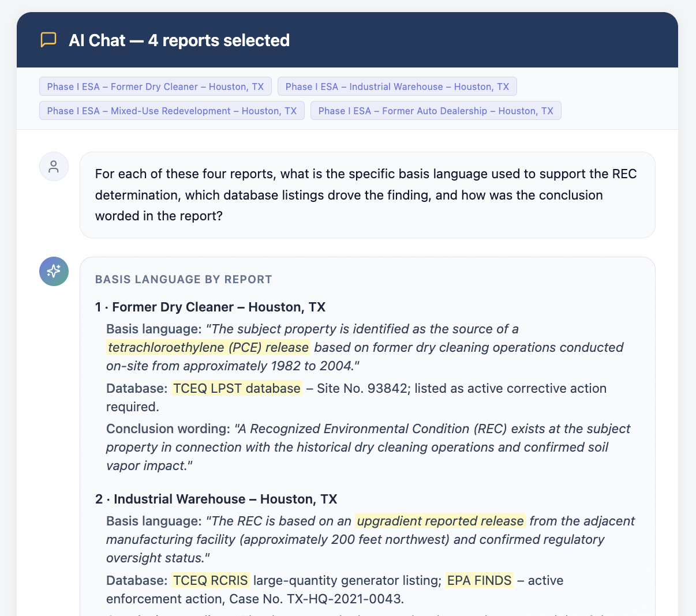The image size is (696, 616).
Task: Open the Mixed-Use Redevelopment report chip
Action: pyautogui.click(x=172, y=111)
